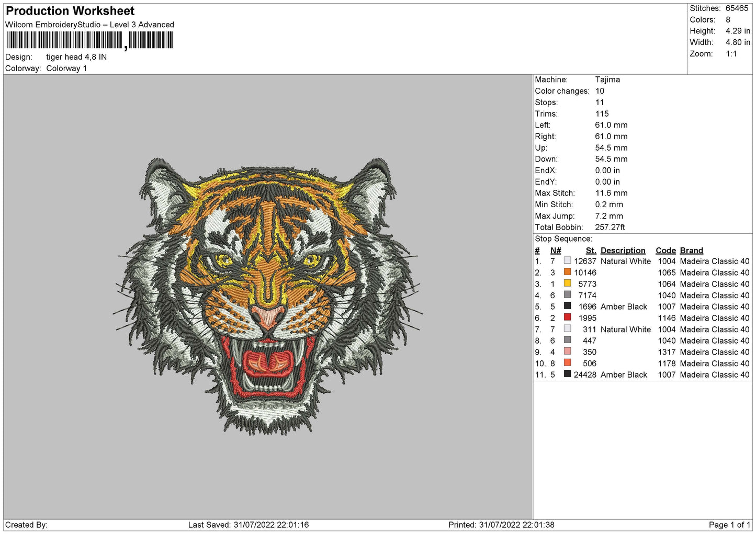Screen dimensions: 756x534
Task: Select the black swatch in stop 11
Action: click(567, 374)
